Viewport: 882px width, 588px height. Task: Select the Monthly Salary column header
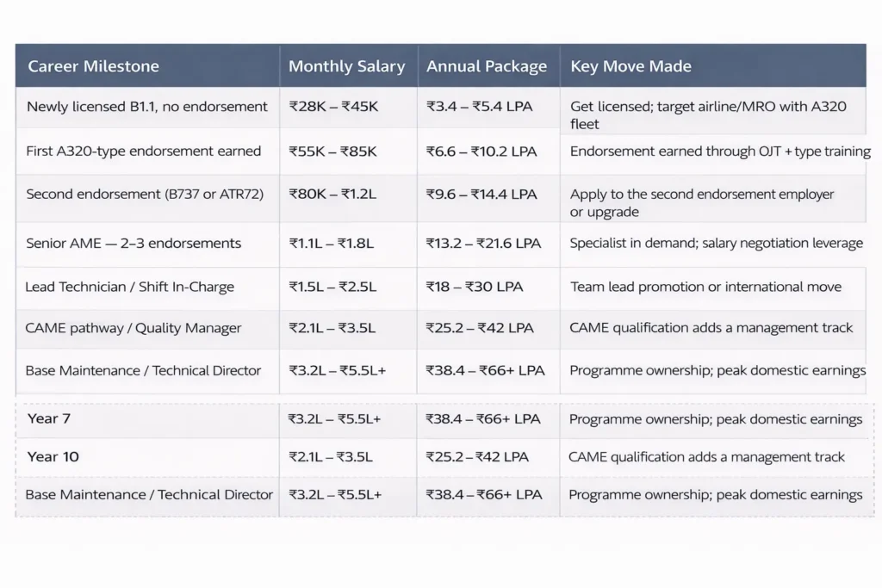pyautogui.click(x=346, y=66)
